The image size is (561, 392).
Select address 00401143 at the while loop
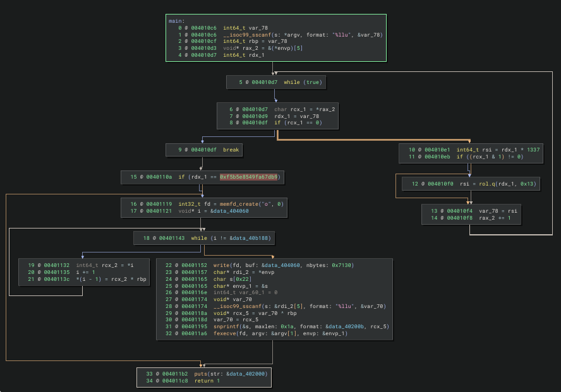click(172, 238)
